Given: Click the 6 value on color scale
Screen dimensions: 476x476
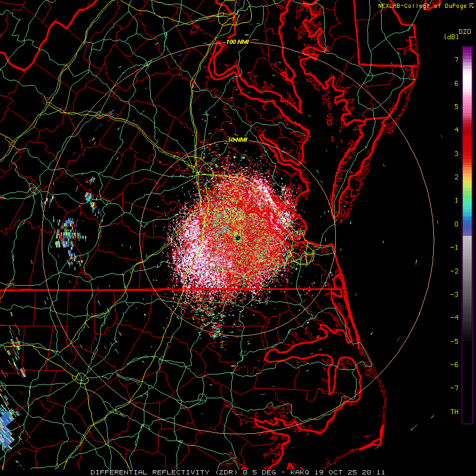Looking at the screenshot, I should (x=456, y=83).
